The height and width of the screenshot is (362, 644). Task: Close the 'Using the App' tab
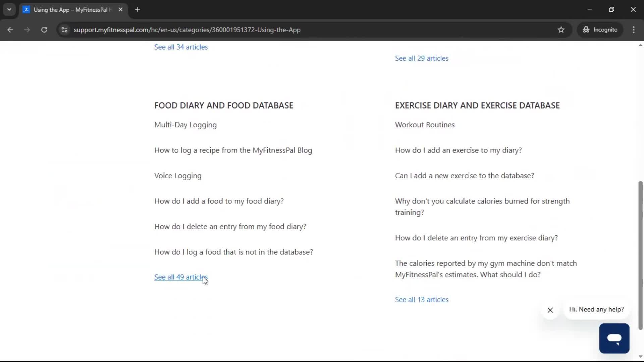[x=121, y=10]
